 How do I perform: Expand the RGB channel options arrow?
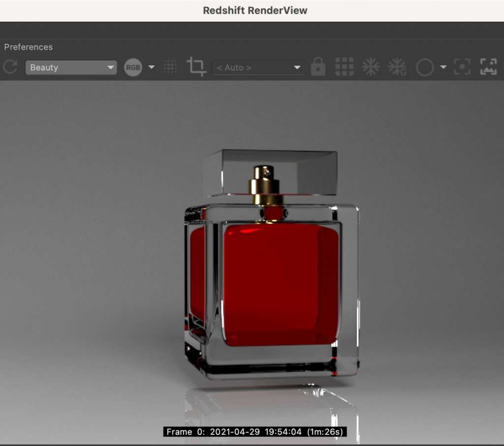click(x=152, y=67)
